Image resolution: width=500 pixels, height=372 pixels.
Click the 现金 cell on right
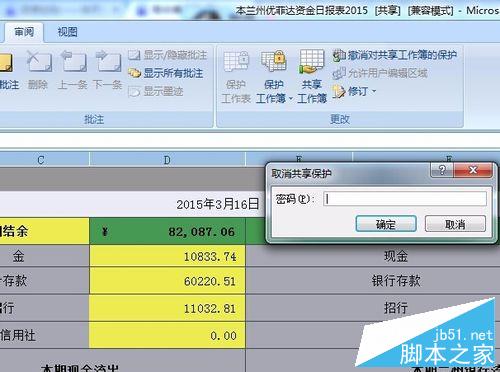[396, 256]
